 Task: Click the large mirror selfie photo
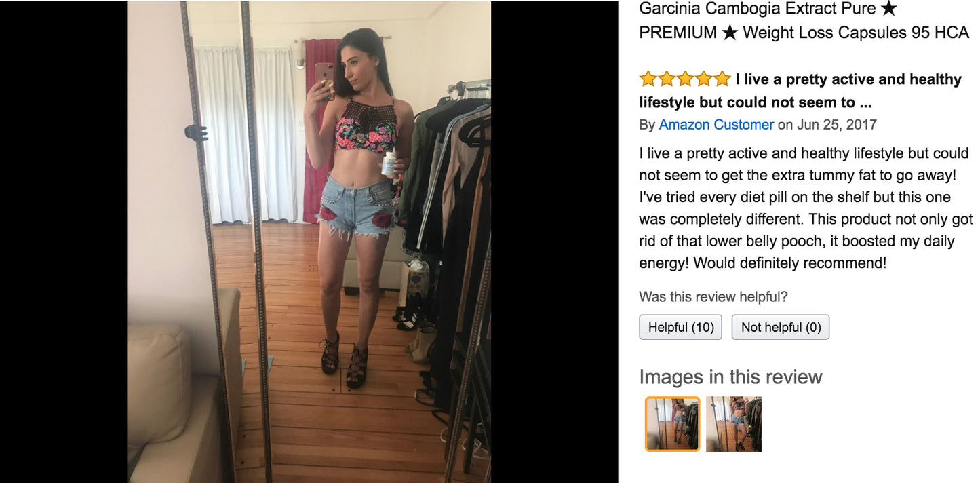click(x=309, y=241)
